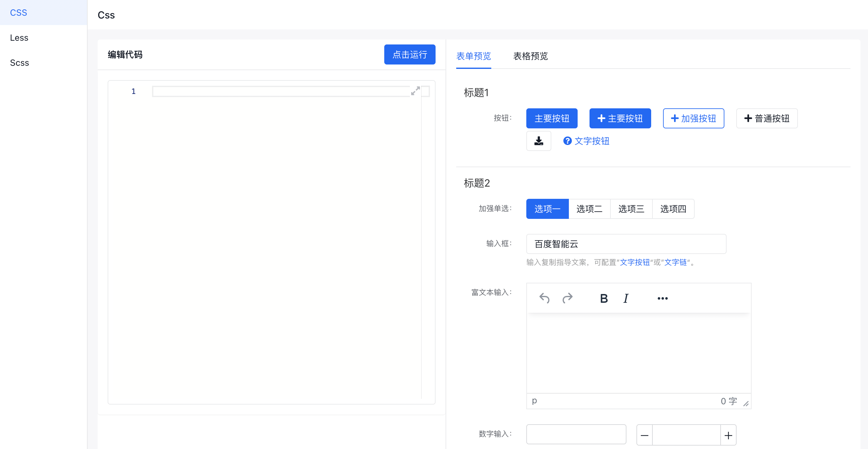Click the undo arrow in rich text toolbar
The height and width of the screenshot is (449, 868).
(x=544, y=298)
